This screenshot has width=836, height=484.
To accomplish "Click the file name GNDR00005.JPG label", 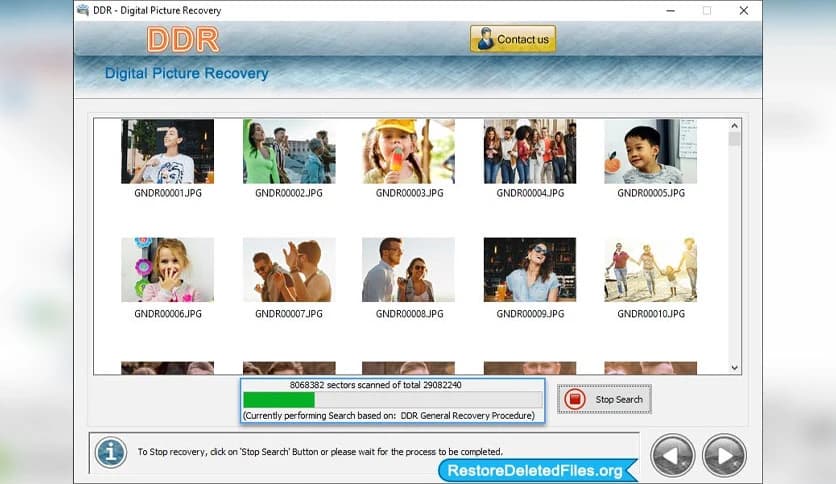I will coord(651,193).
